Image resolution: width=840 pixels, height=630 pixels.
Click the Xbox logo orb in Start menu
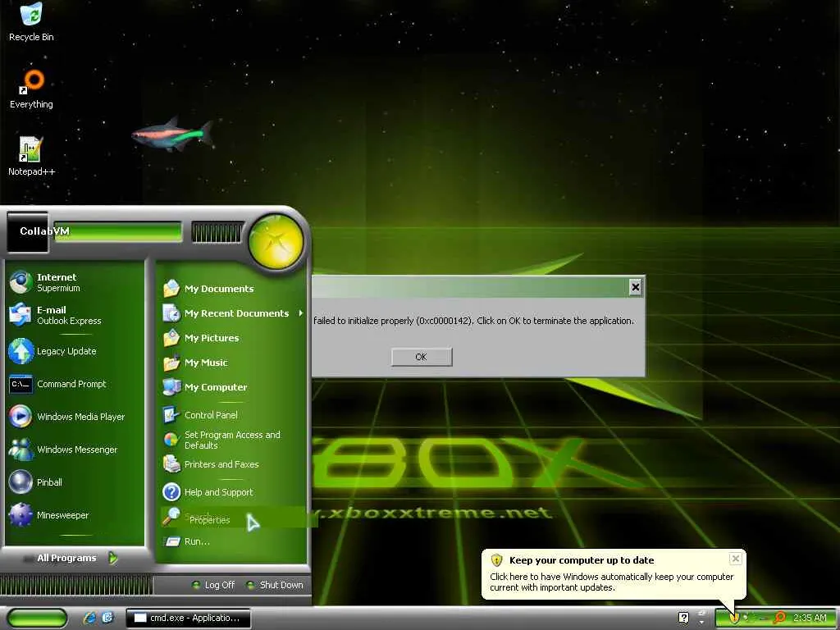tap(276, 242)
